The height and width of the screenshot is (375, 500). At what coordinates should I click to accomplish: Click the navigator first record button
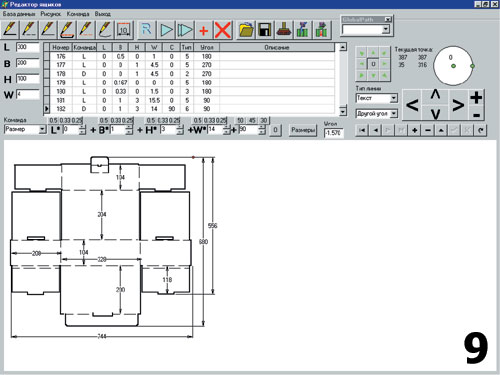pyautogui.click(x=362, y=130)
